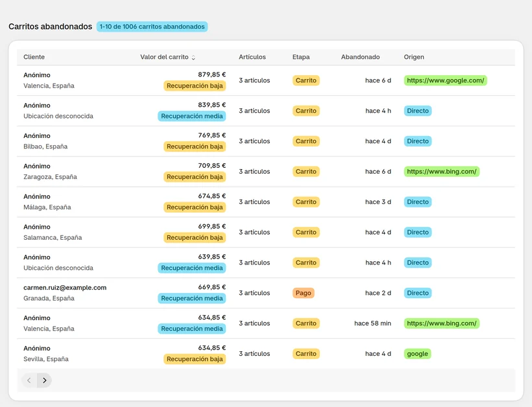
Task: Click the previous page arrow button
Action: pos(29,380)
